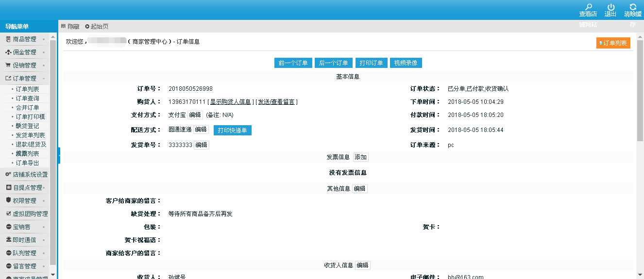
Task: Click the orange 订单列表 button
Action: (x=613, y=43)
